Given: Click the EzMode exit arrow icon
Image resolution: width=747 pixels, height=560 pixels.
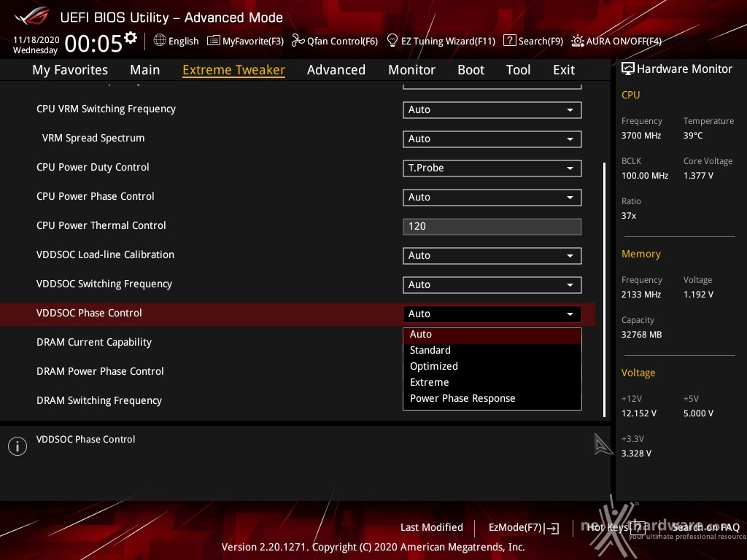Looking at the screenshot, I should [553, 528].
